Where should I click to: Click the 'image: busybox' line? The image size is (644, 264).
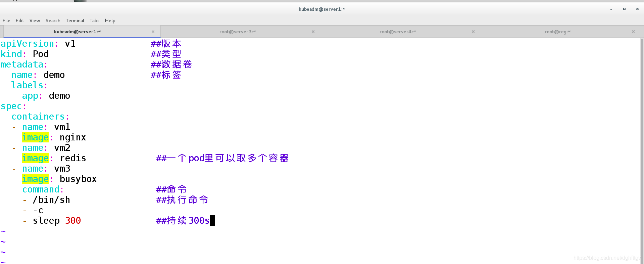[59, 179]
